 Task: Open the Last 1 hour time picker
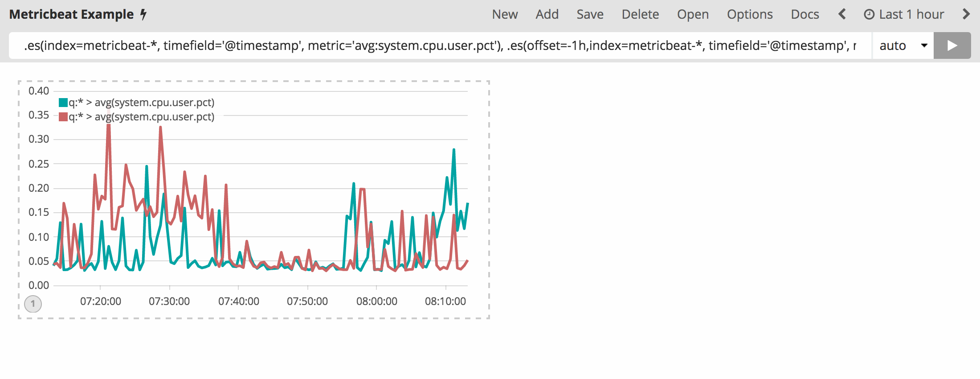pyautogui.click(x=904, y=14)
